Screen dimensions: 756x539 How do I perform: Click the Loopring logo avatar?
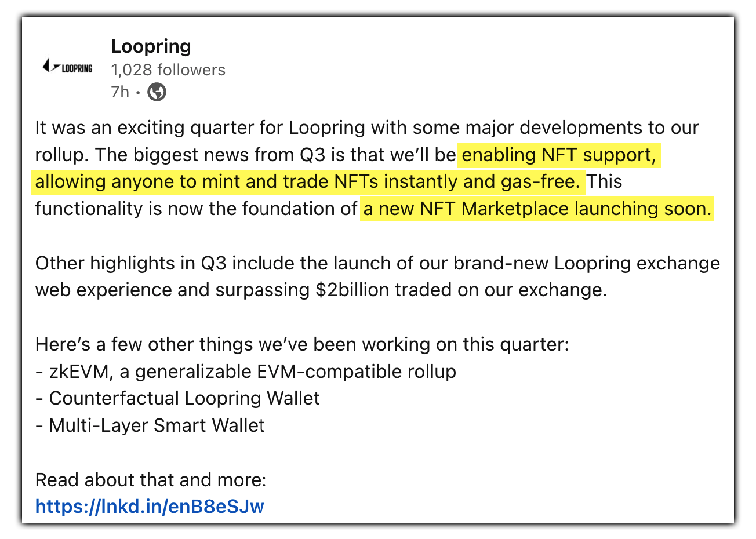click(x=68, y=67)
